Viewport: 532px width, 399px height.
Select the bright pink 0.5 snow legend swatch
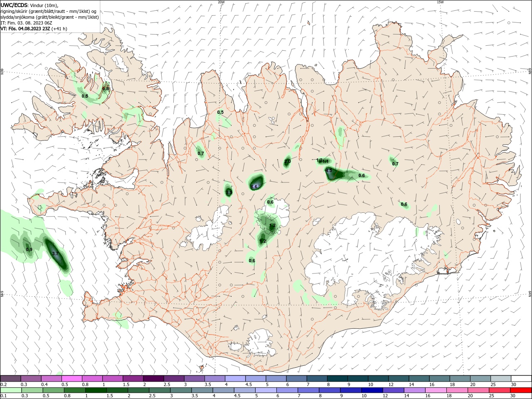click(x=72, y=379)
